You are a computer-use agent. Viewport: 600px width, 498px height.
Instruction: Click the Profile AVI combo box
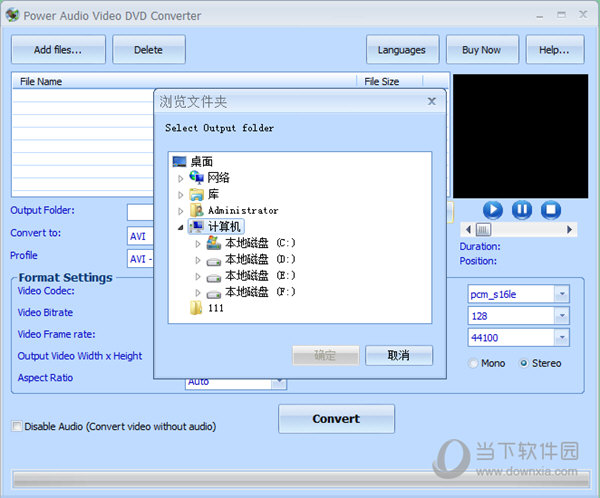tap(140, 258)
